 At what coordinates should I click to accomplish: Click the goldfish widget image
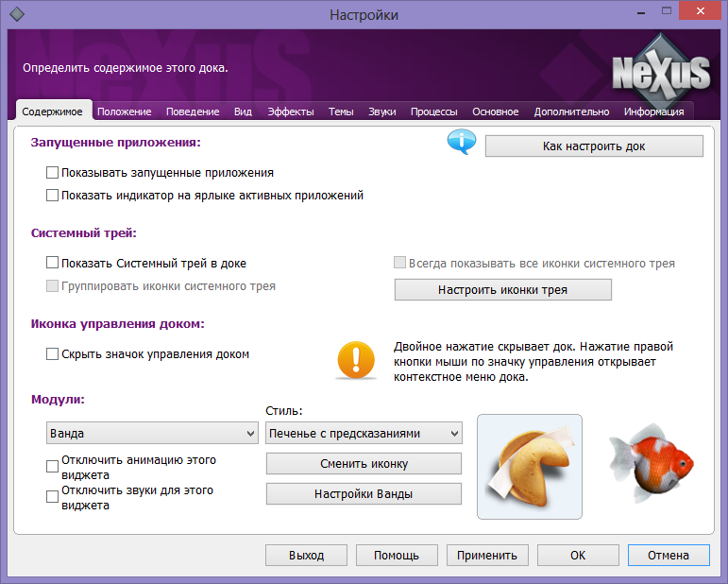(x=652, y=464)
